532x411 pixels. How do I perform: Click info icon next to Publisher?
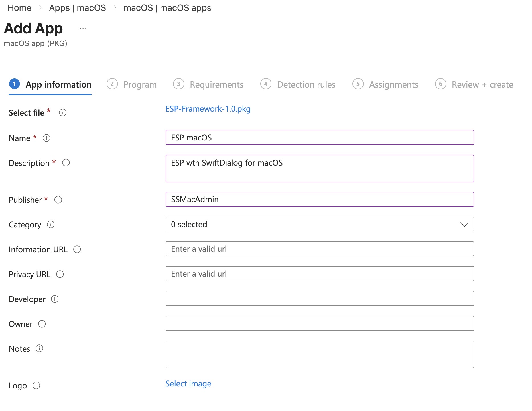click(58, 200)
